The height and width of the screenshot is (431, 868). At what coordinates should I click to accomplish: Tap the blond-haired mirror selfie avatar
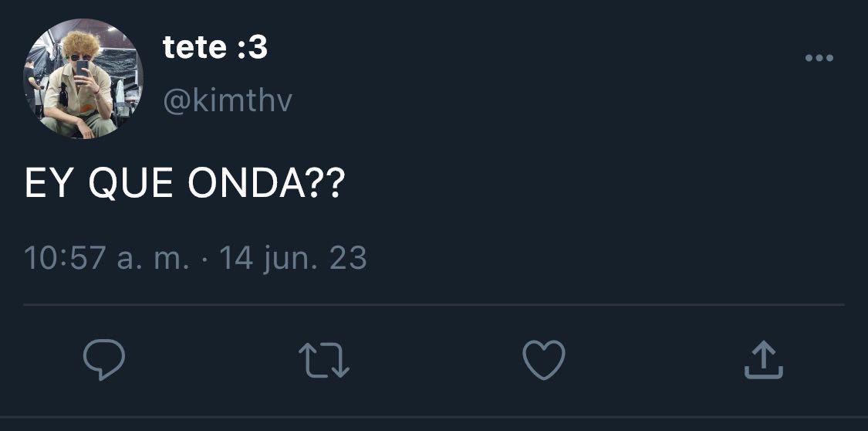point(83,80)
